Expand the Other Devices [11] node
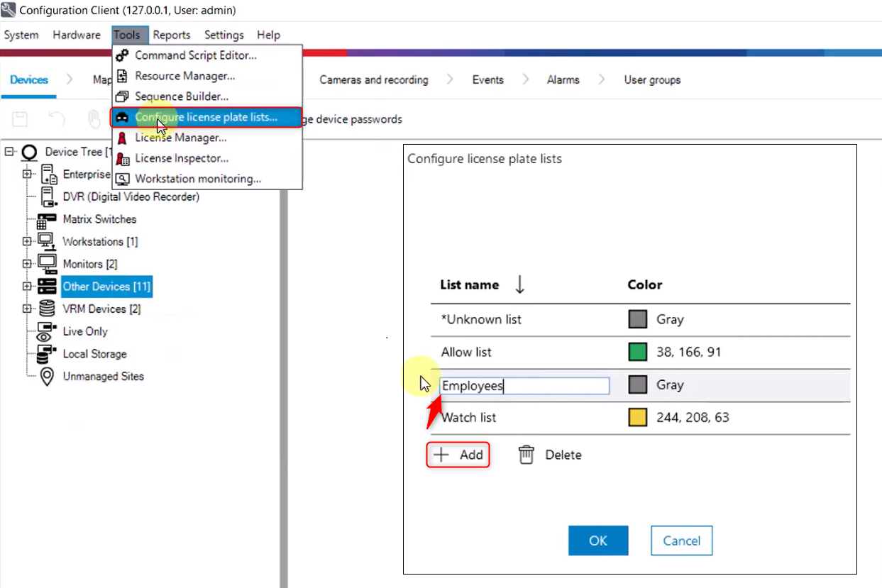 point(27,287)
